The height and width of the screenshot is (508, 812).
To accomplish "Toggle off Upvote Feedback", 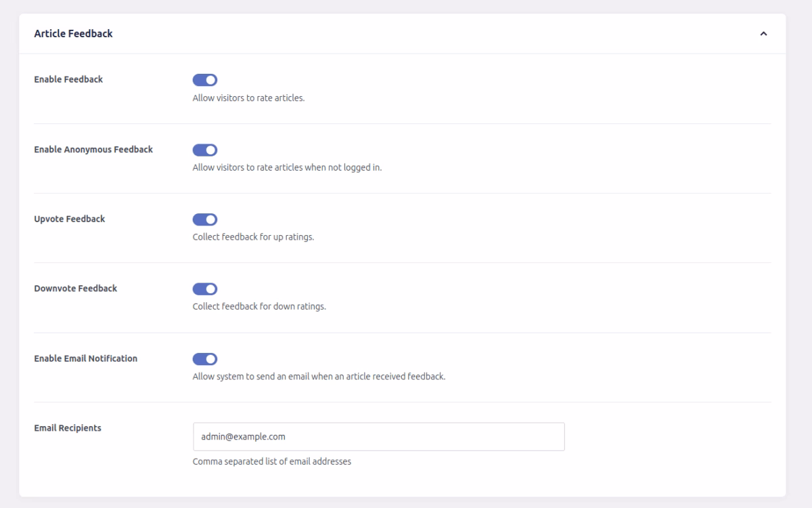I will (205, 219).
